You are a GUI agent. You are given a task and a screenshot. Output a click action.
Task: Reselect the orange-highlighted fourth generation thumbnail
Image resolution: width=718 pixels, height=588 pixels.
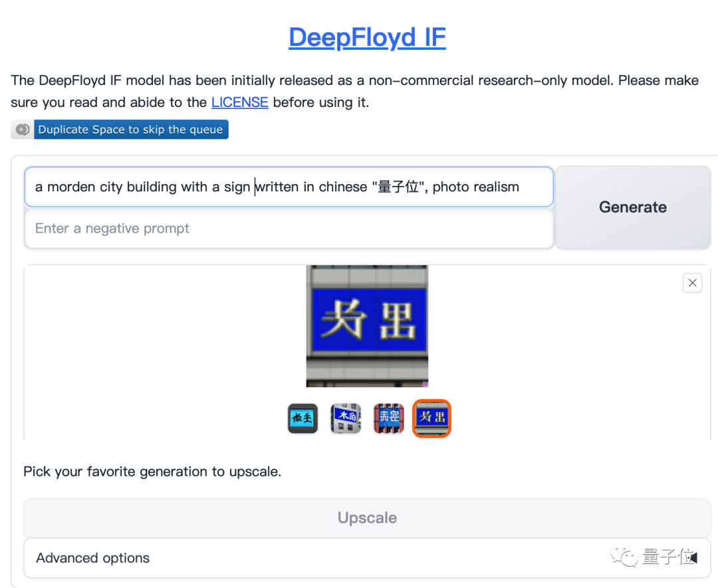coord(431,418)
